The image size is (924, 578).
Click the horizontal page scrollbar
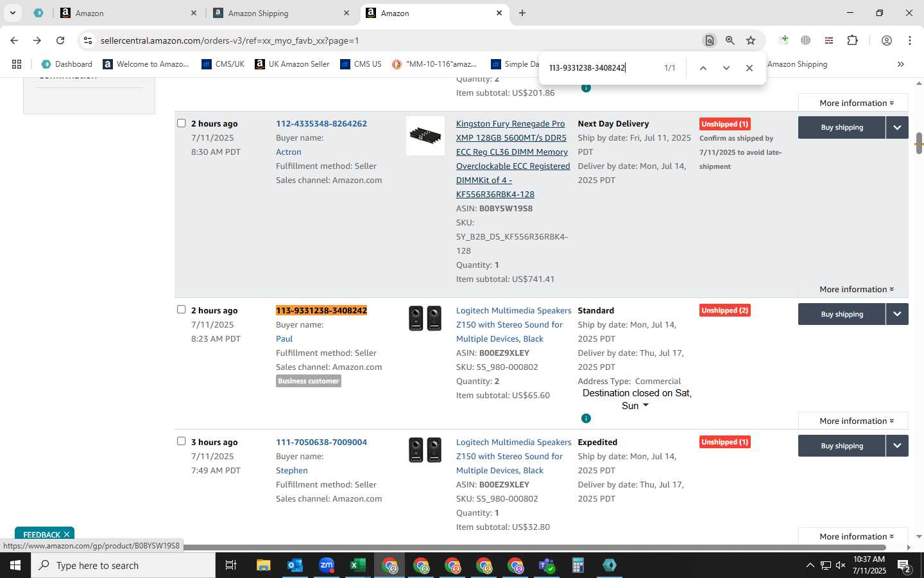tap(534, 548)
